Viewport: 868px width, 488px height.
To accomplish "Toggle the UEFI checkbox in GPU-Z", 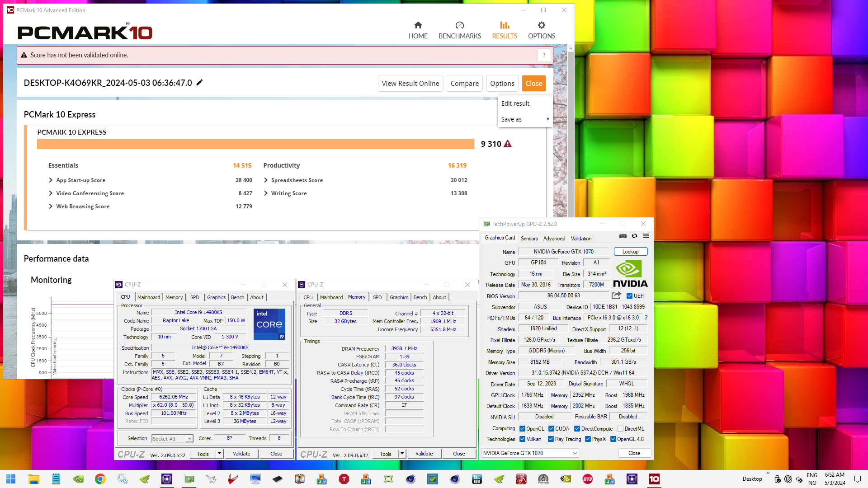I will [629, 296].
